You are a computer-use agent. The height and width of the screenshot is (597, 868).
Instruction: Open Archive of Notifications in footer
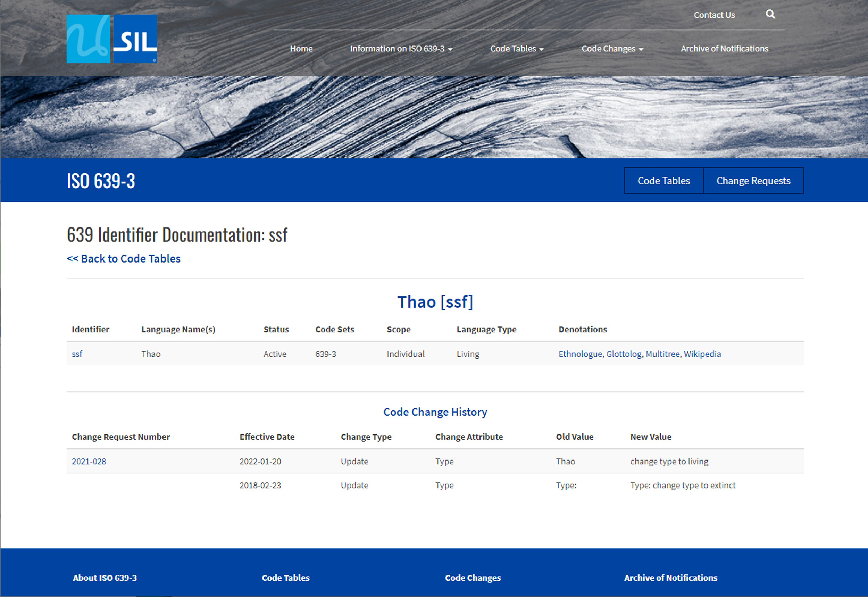coord(670,578)
